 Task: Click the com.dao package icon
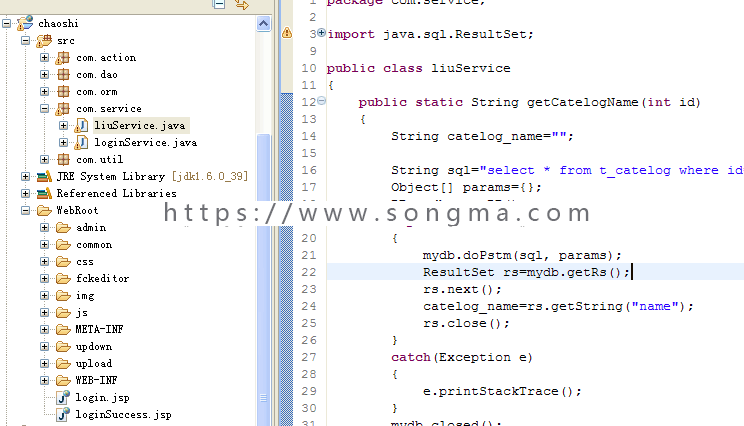coord(63,74)
